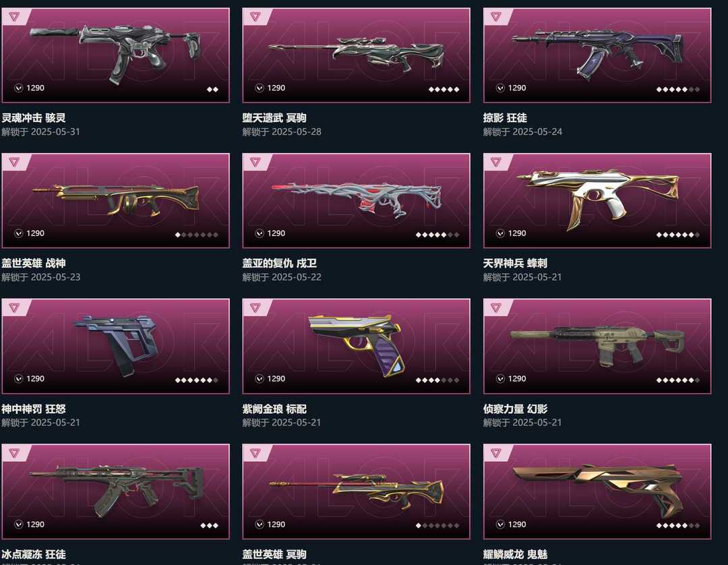Click the VP currency icon on 盖世英雄 战神 card
Screen dimensions: 728x565
(19, 233)
